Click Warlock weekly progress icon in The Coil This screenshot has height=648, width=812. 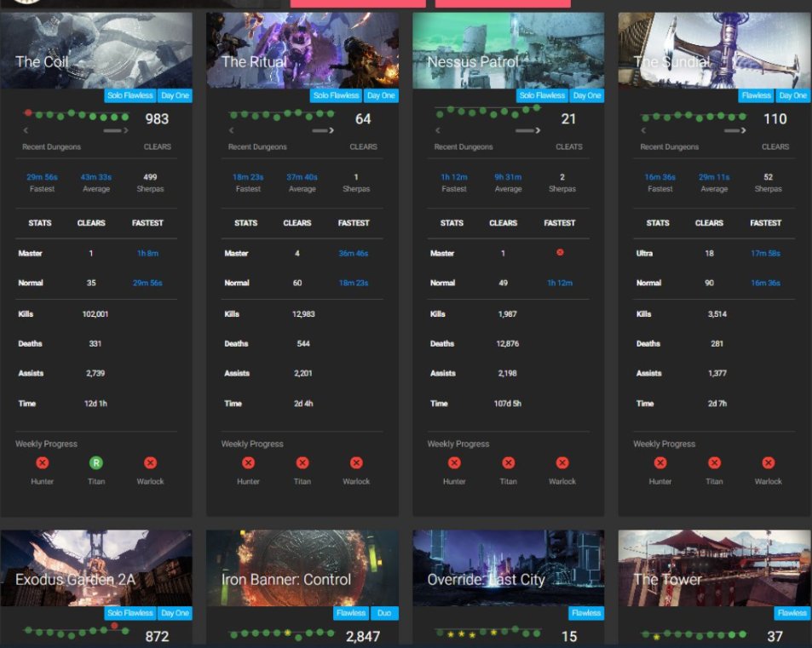coord(150,462)
